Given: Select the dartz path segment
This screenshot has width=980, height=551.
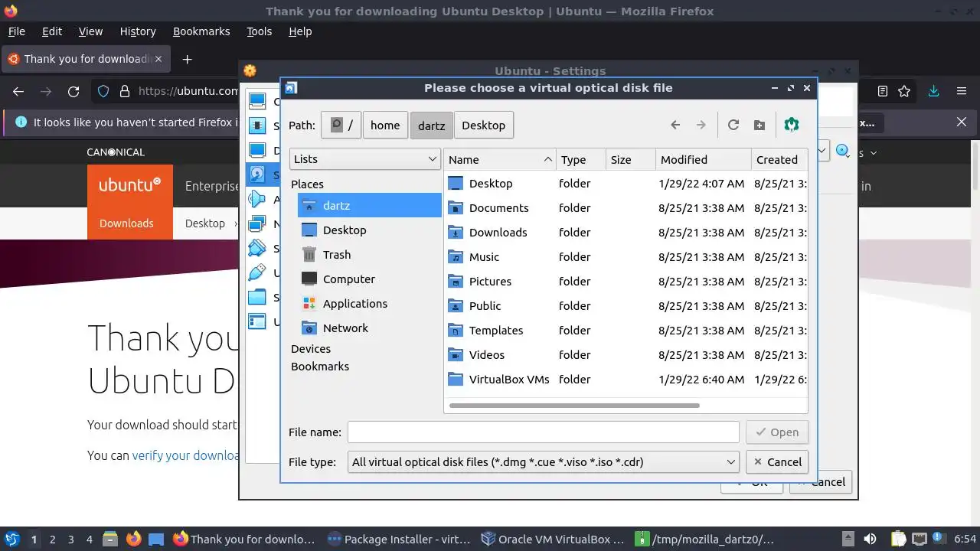Looking at the screenshot, I should (x=432, y=126).
